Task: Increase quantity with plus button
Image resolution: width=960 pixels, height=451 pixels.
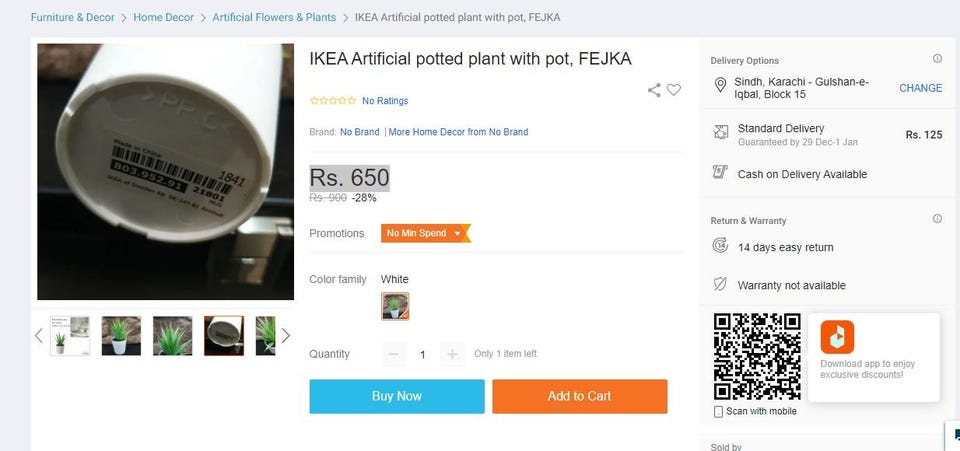Action: (x=452, y=354)
